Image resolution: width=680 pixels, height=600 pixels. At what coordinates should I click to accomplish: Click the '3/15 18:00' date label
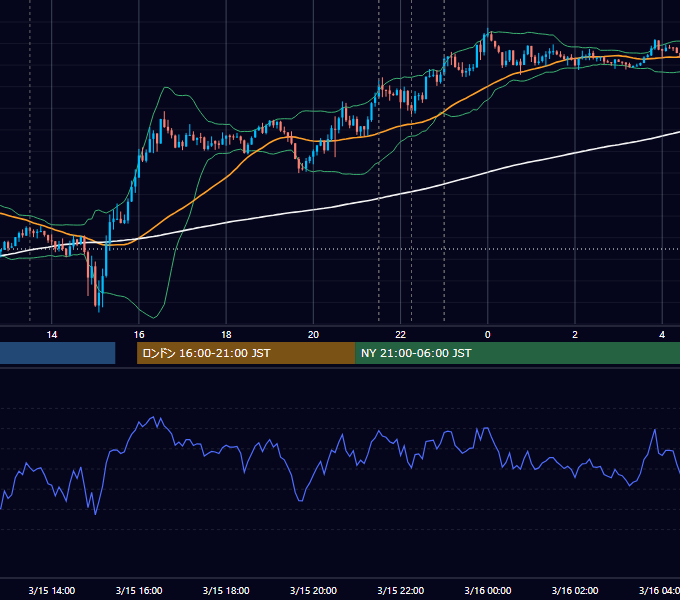coord(226,590)
